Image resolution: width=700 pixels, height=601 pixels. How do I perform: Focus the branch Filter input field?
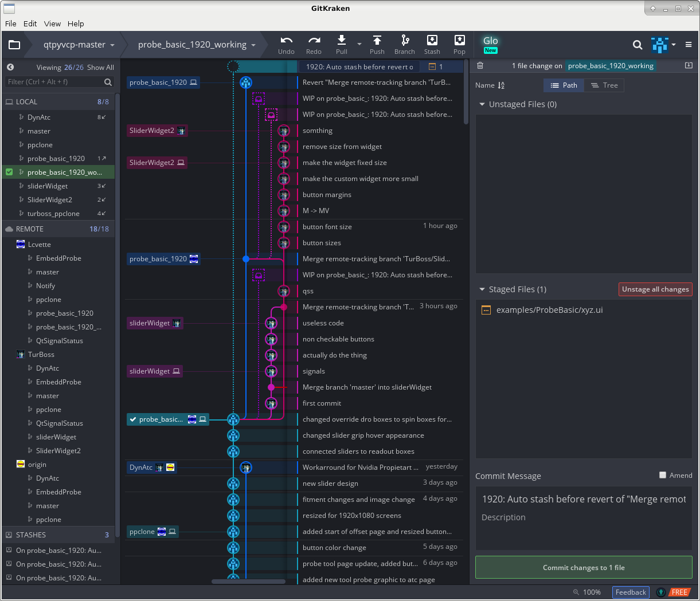pyautogui.click(x=54, y=82)
